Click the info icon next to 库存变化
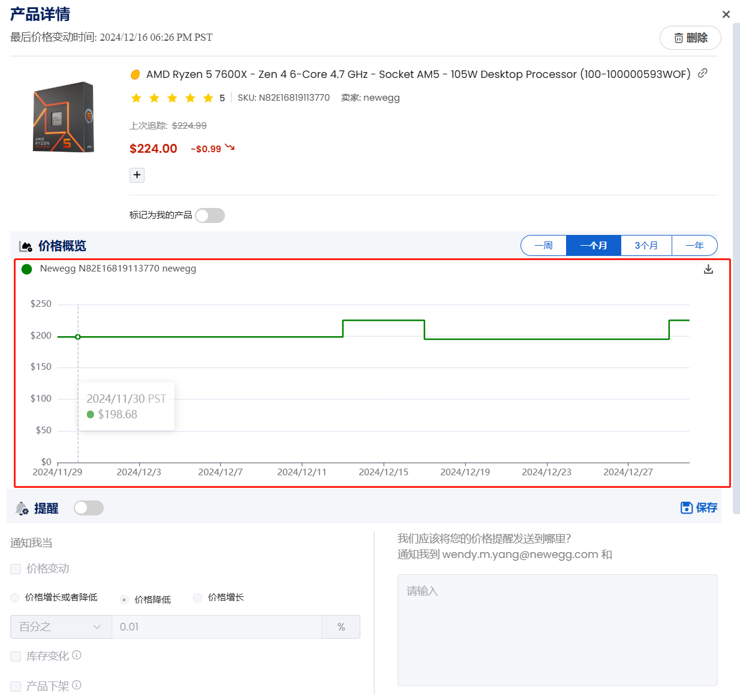The image size is (740, 700). [77, 655]
